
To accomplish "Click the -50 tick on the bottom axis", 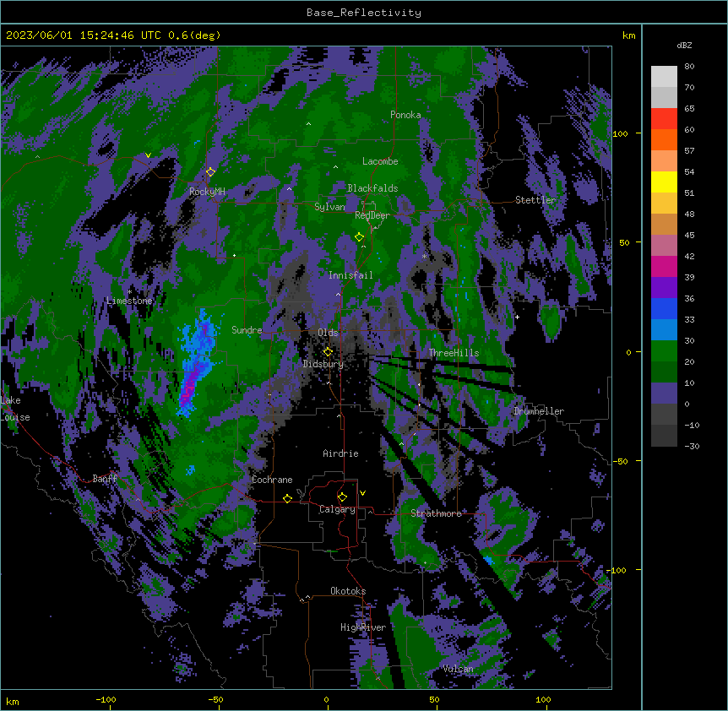I will pyautogui.click(x=215, y=699).
